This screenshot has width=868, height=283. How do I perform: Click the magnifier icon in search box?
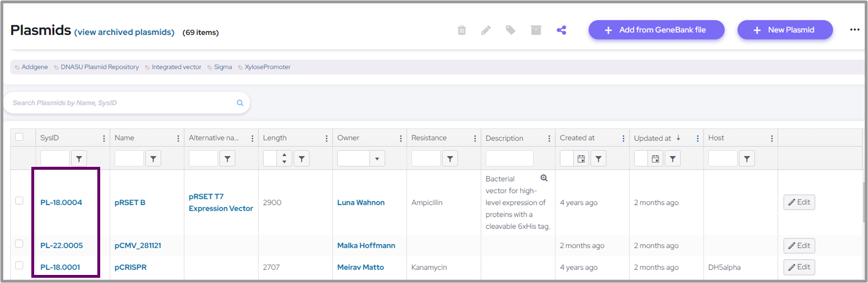pyautogui.click(x=240, y=103)
